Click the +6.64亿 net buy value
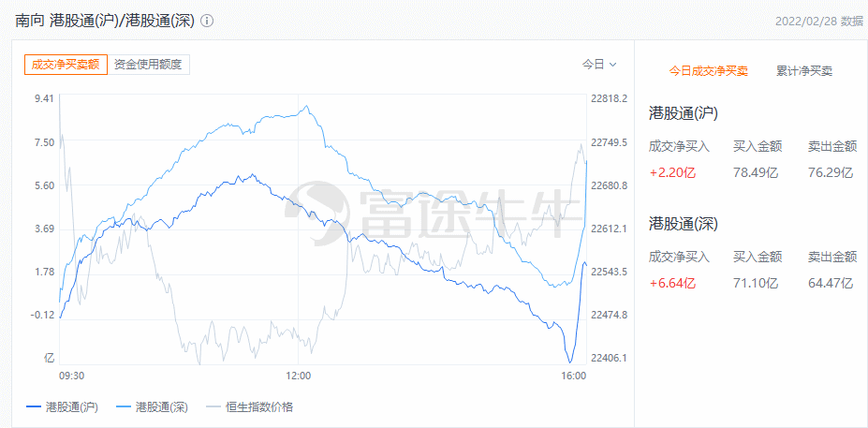Screen dimensions: 868x428 [x=672, y=283]
